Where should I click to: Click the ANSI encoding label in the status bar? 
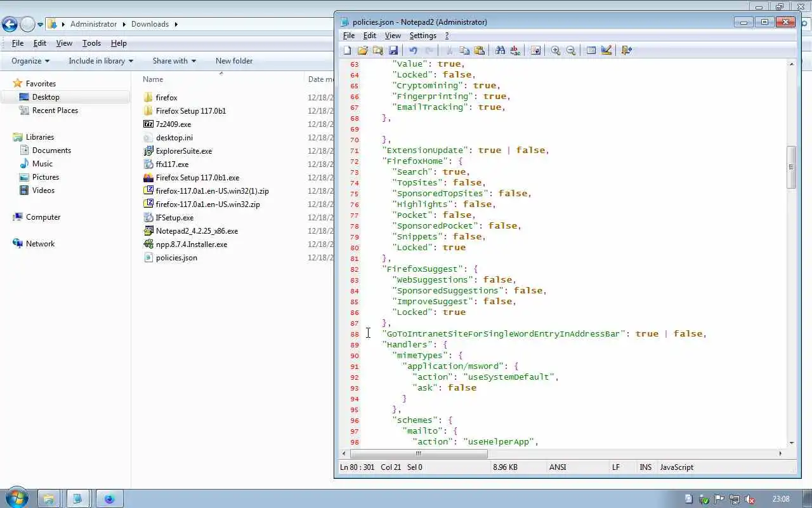click(558, 467)
